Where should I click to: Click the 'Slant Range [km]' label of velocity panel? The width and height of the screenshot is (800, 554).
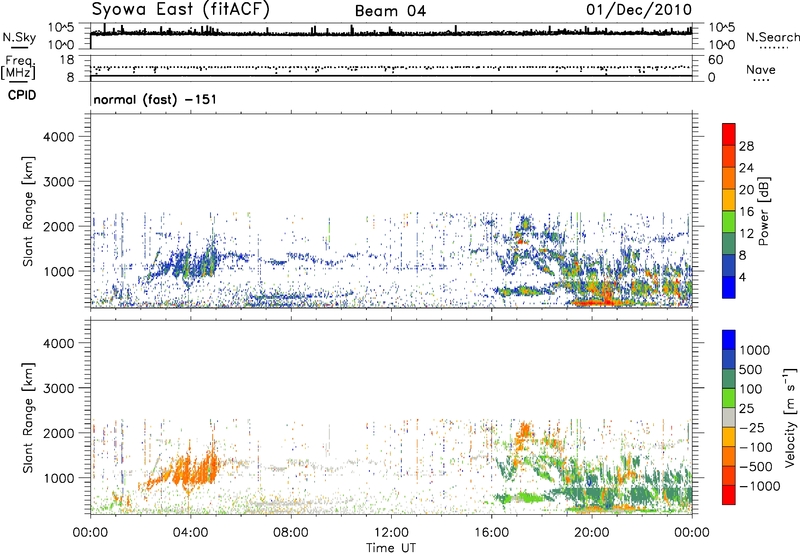click(x=28, y=418)
